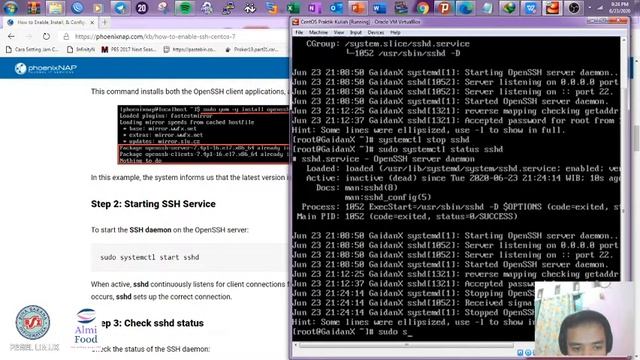Click 'Active: inactive (dead)' terminal line
This screenshot has width=640, height=360.
click(463, 178)
